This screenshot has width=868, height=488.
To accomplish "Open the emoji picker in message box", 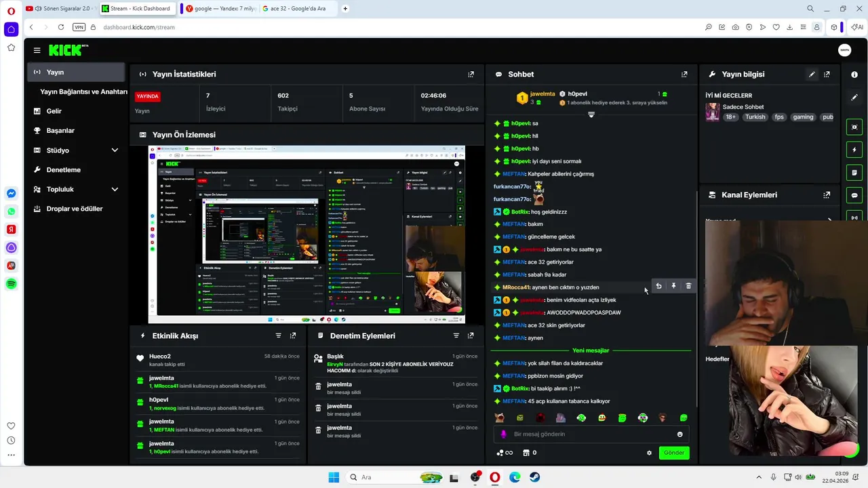I will click(680, 434).
